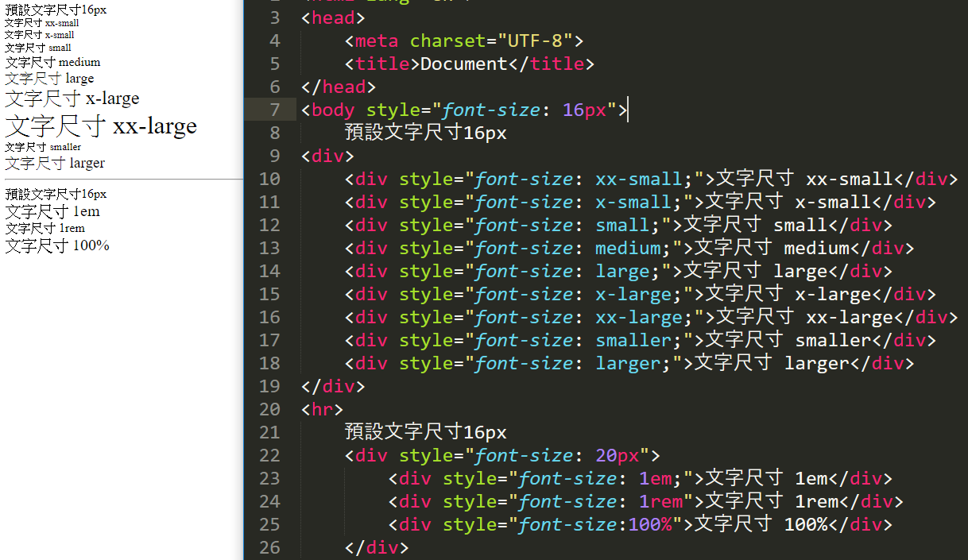Click the medium font-size keyword on line 13
This screenshot has height=560, width=968.
click(x=628, y=248)
